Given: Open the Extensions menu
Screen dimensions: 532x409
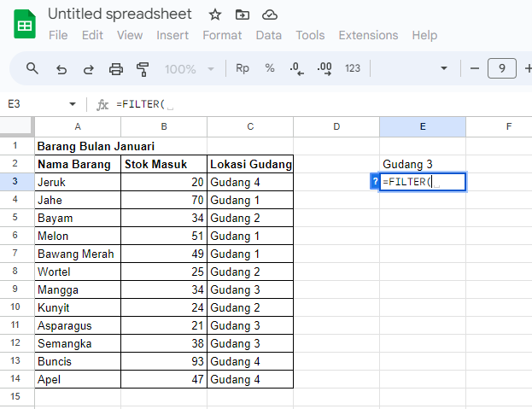Looking at the screenshot, I should click(x=368, y=35).
